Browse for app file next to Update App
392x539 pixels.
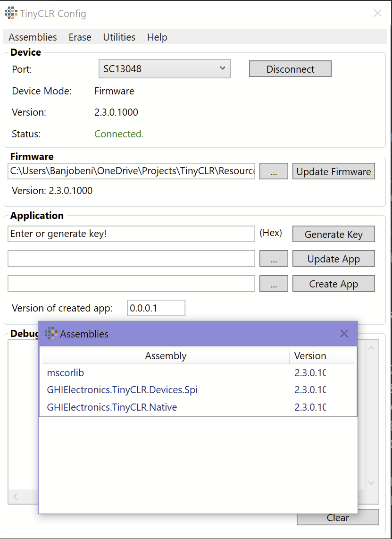click(x=274, y=259)
